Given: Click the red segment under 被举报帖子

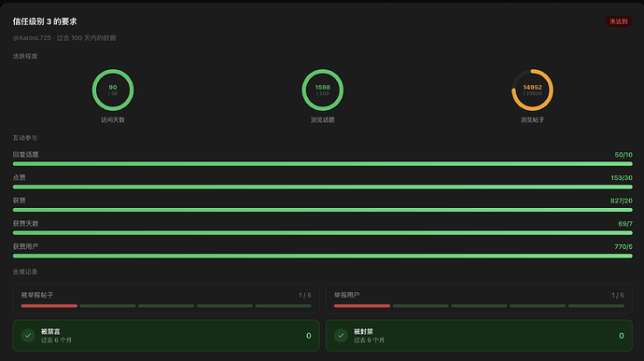Looking at the screenshot, I should point(49,306).
